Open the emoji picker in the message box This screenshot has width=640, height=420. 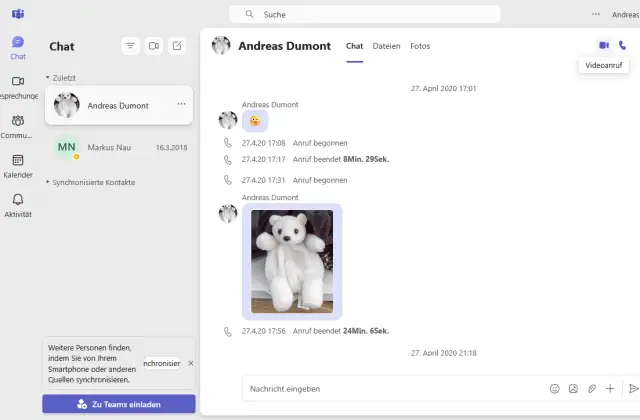coord(555,389)
